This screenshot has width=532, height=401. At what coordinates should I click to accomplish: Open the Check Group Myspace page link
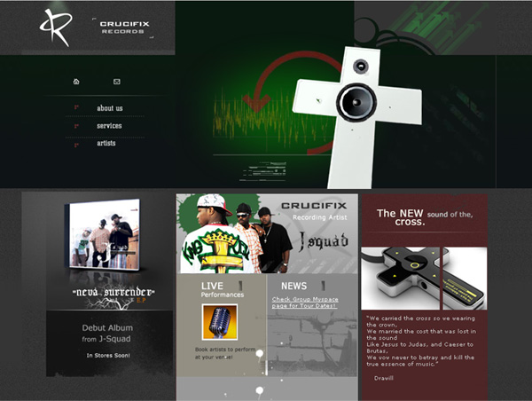point(305,303)
